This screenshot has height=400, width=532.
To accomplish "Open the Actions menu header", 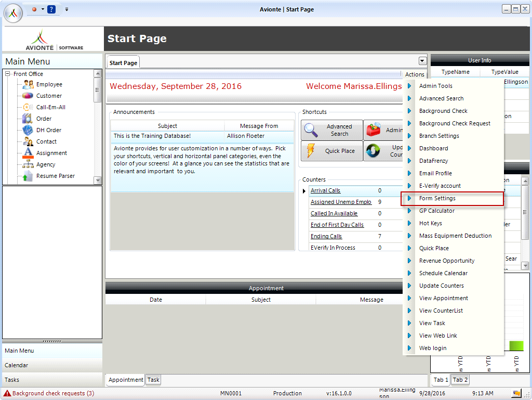I will (x=415, y=74).
